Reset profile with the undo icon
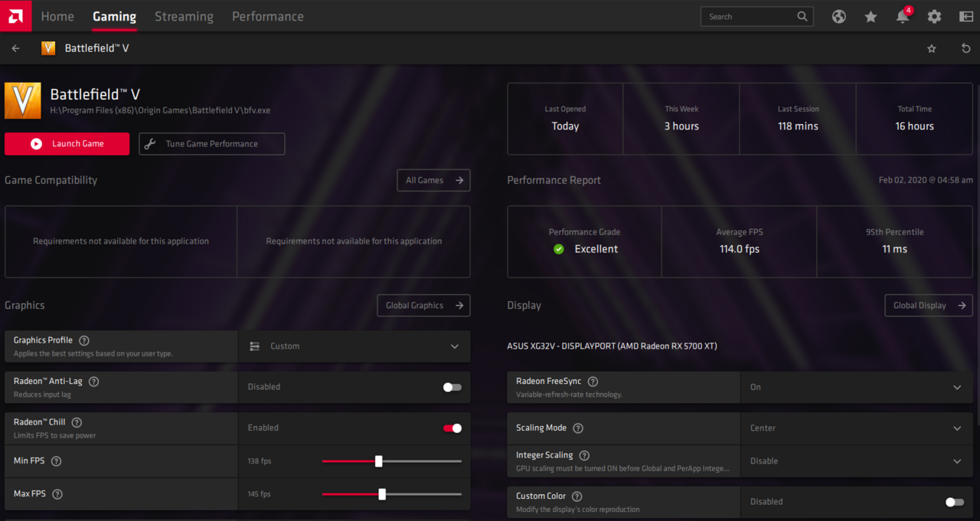This screenshot has width=980, height=521. click(x=965, y=48)
